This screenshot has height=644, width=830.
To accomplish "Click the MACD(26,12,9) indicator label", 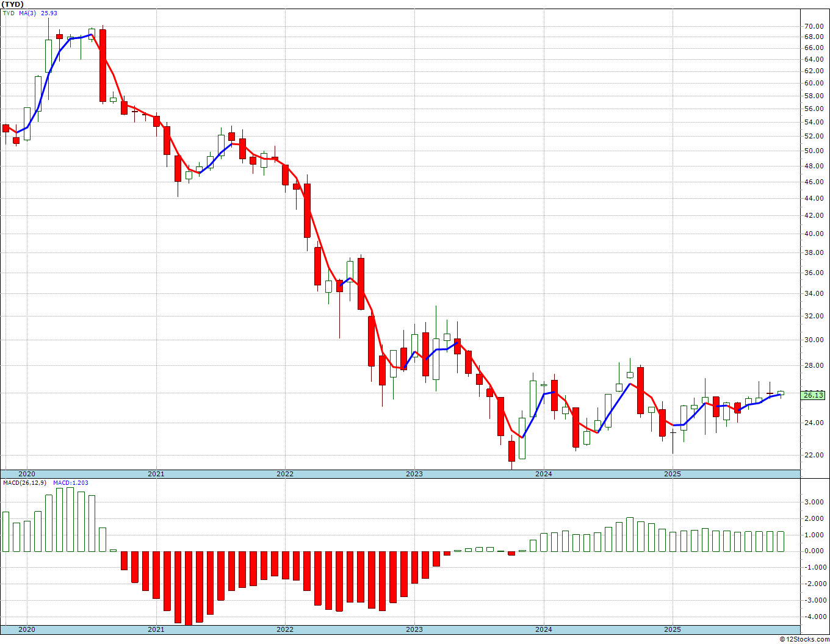I will point(25,482).
